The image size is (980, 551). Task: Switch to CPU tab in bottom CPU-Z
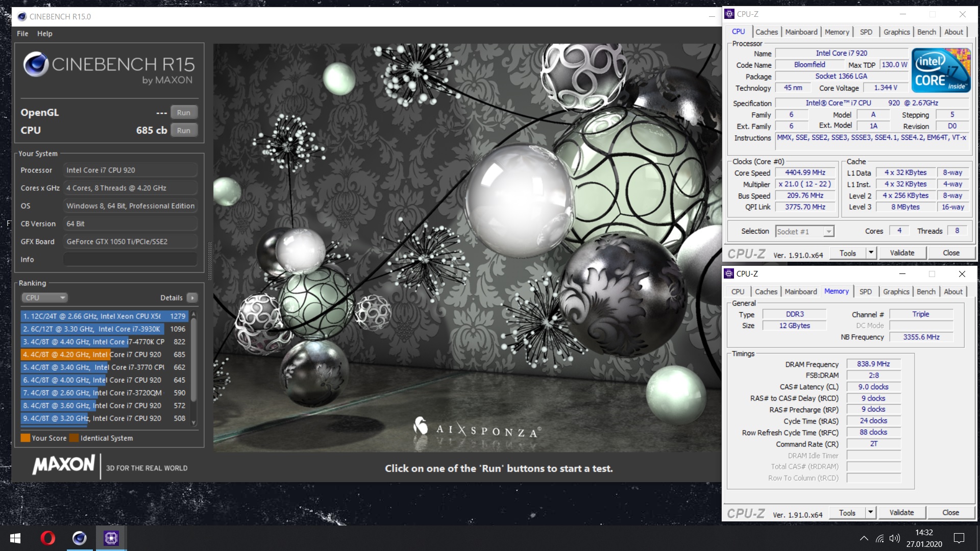click(738, 291)
